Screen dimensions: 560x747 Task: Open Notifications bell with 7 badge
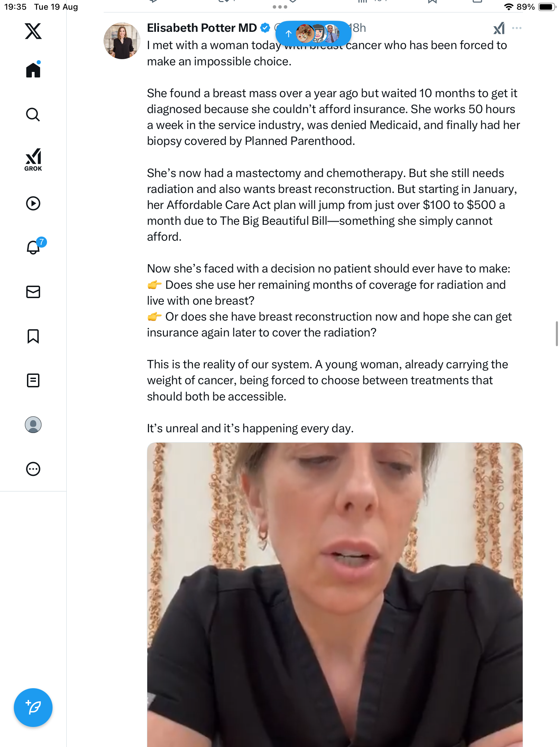click(x=35, y=247)
